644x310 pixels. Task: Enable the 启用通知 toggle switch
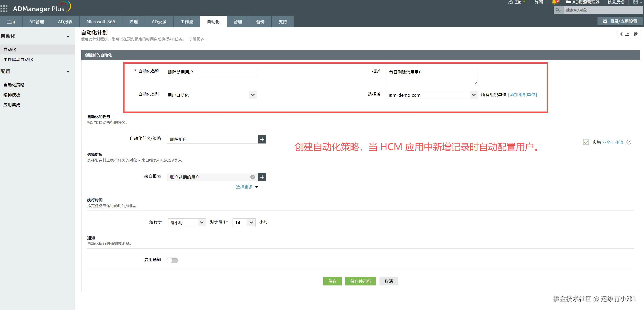(x=172, y=260)
